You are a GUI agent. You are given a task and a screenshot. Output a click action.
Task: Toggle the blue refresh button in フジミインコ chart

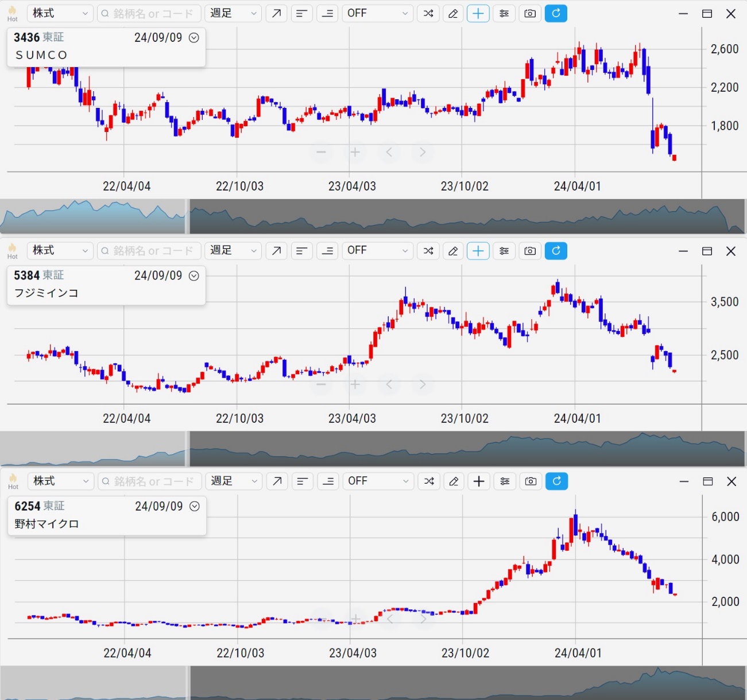556,251
